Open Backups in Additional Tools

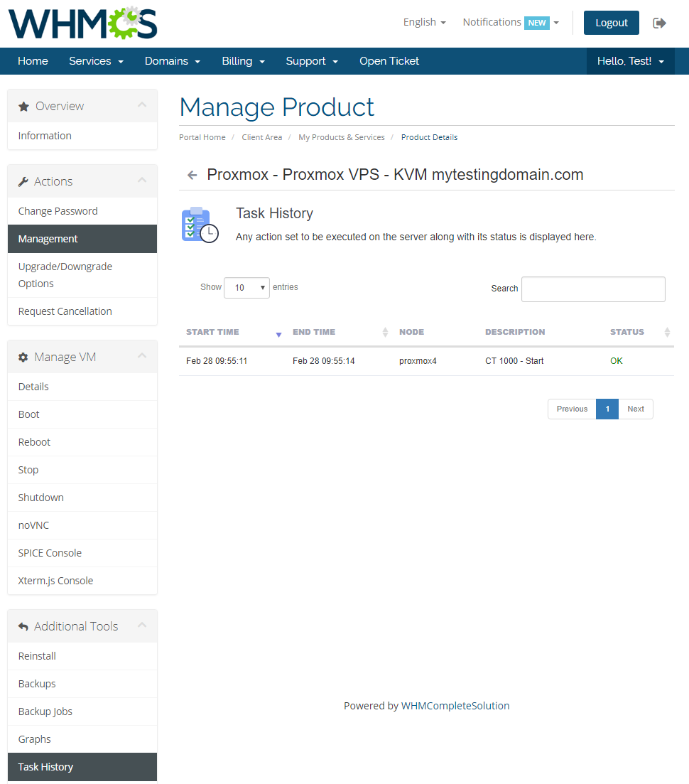[82, 684]
